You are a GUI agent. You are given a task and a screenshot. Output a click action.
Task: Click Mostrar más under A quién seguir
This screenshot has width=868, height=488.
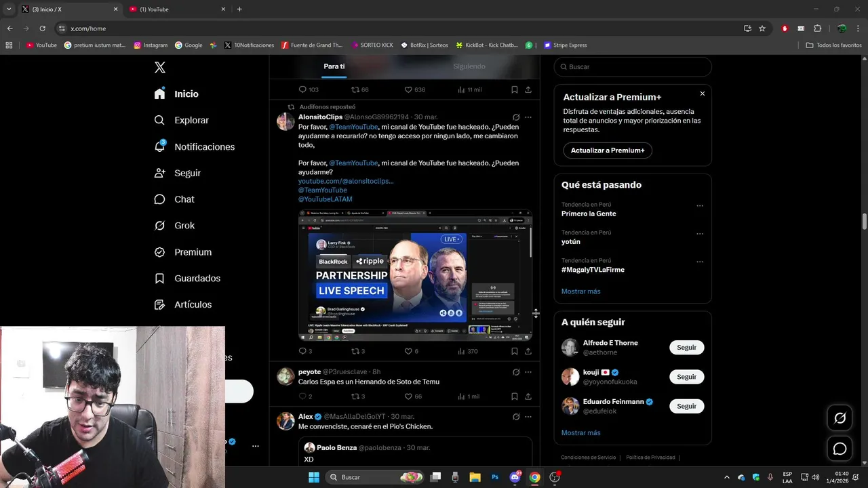pyautogui.click(x=580, y=433)
